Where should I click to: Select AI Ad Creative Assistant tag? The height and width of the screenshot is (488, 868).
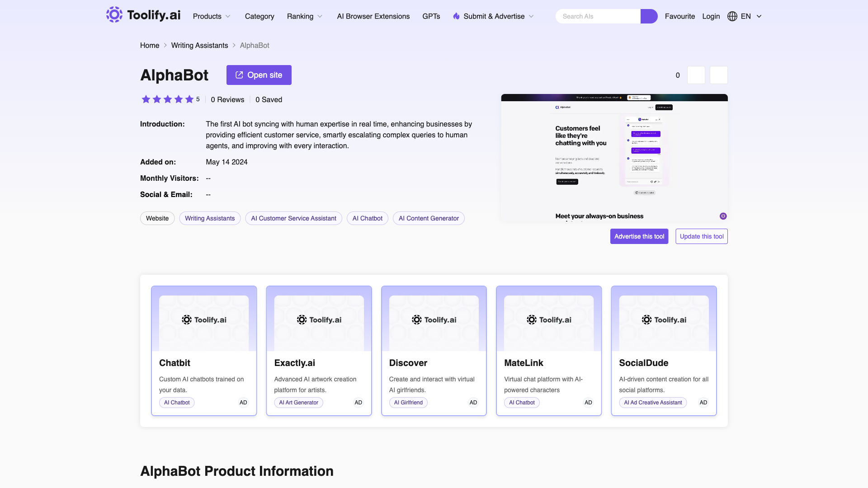pos(653,403)
